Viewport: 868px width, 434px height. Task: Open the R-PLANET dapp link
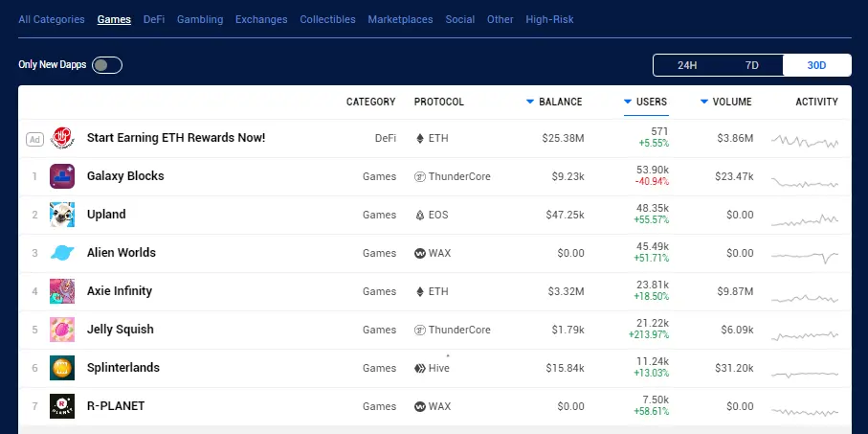116,405
